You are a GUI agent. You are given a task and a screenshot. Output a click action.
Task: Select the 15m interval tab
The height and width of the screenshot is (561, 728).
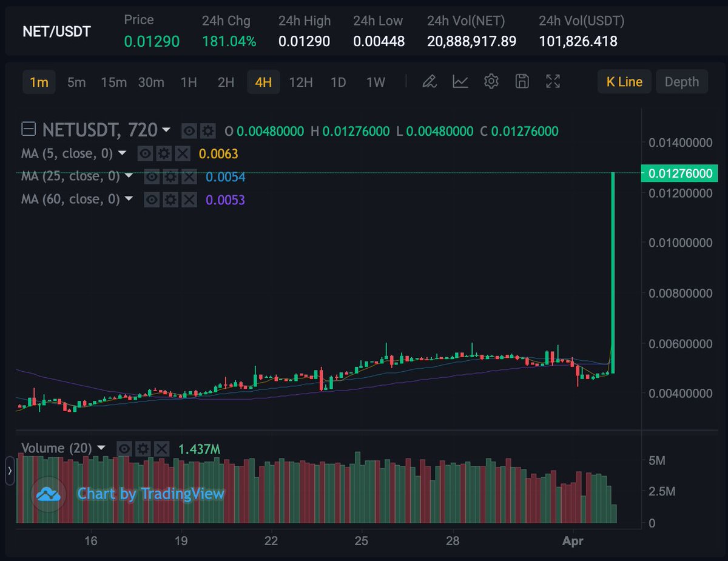tap(113, 82)
